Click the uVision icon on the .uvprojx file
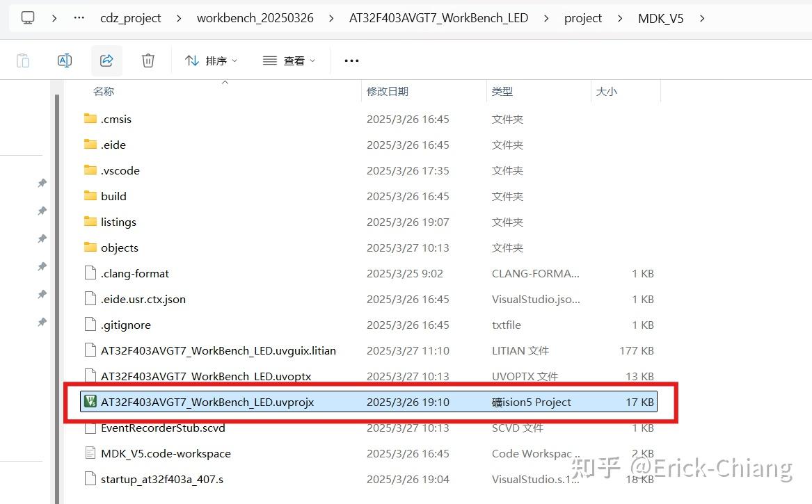 pos(90,402)
